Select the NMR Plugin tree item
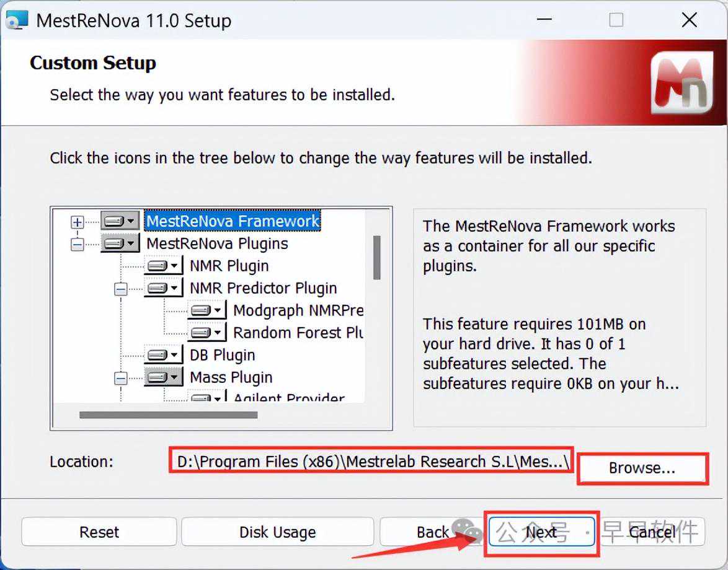 coord(229,266)
